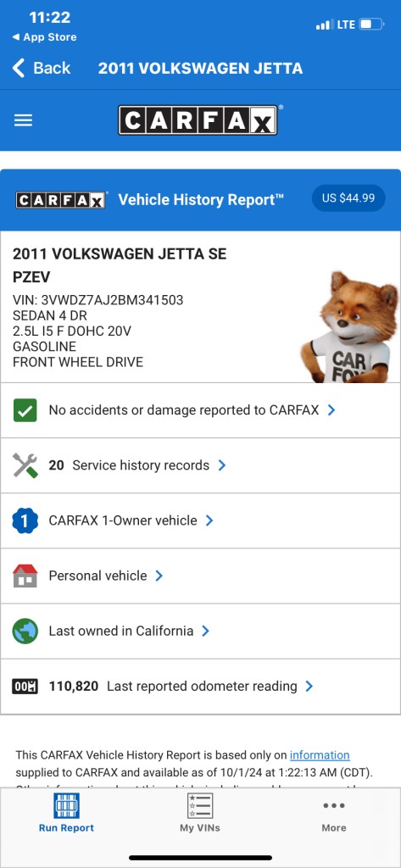Open the information hyperlink

tap(320, 755)
